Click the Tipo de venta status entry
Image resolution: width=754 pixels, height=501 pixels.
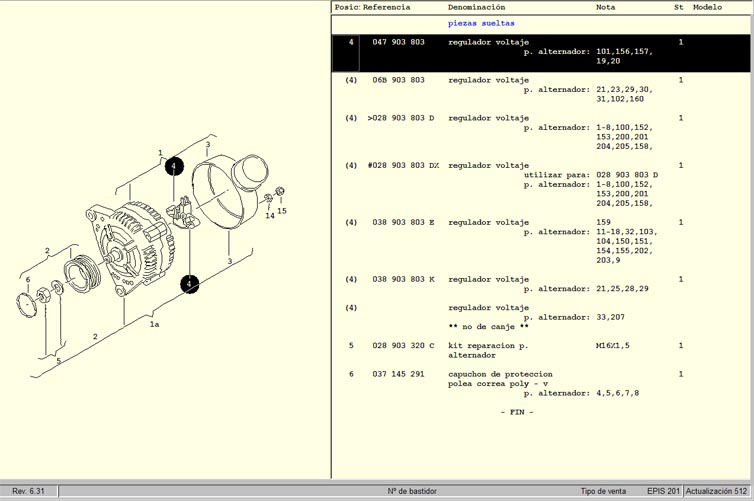[x=603, y=491]
